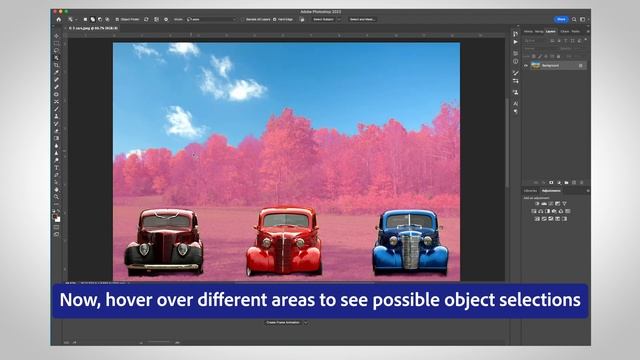Click the Background layer thumbnail

tap(536, 65)
